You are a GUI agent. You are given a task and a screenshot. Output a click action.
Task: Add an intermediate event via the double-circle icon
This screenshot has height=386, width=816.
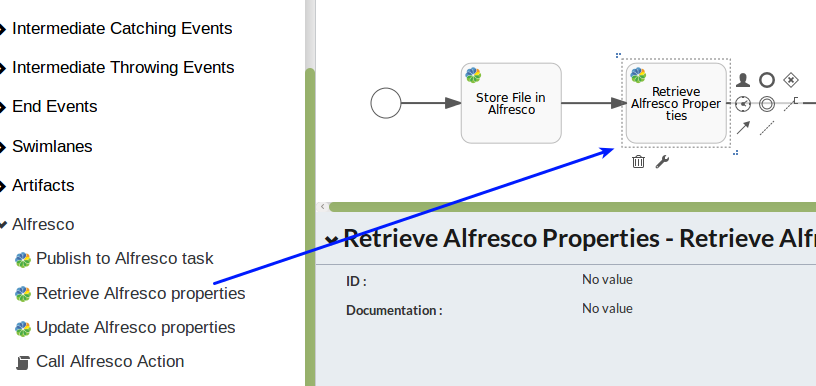(x=767, y=104)
